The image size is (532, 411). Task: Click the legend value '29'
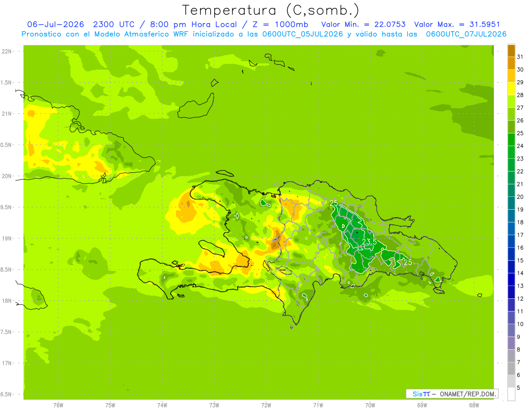coord(520,82)
